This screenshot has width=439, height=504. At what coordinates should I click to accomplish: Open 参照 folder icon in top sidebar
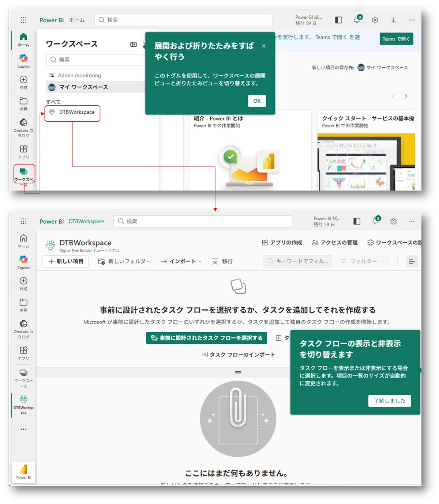click(23, 103)
